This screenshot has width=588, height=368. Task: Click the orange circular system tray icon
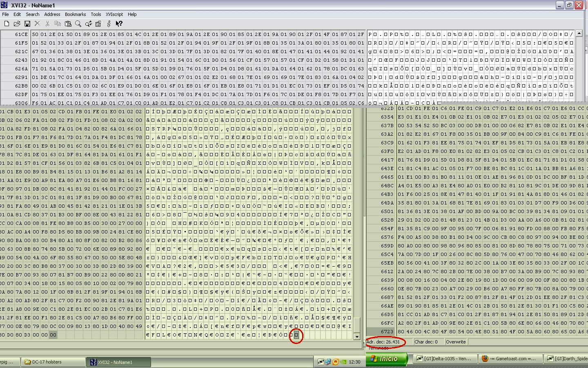pos(336,362)
